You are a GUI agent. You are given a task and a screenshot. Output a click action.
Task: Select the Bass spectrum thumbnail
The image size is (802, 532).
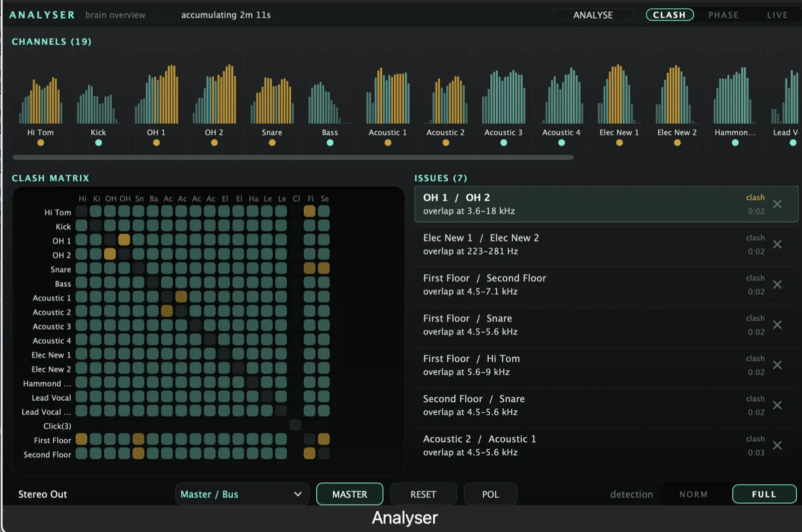[x=330, y=103]
